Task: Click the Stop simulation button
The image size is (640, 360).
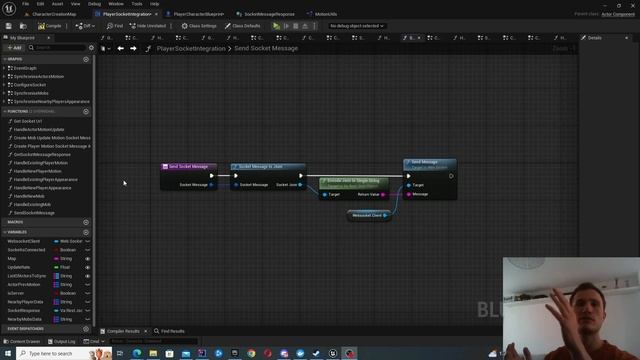Action: (x=296, y=26)
